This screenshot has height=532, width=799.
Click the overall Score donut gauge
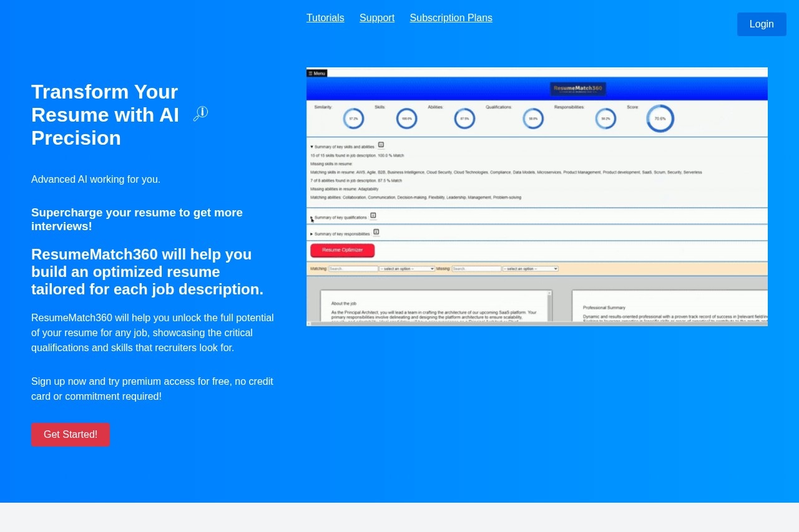[x=660, y=118]
